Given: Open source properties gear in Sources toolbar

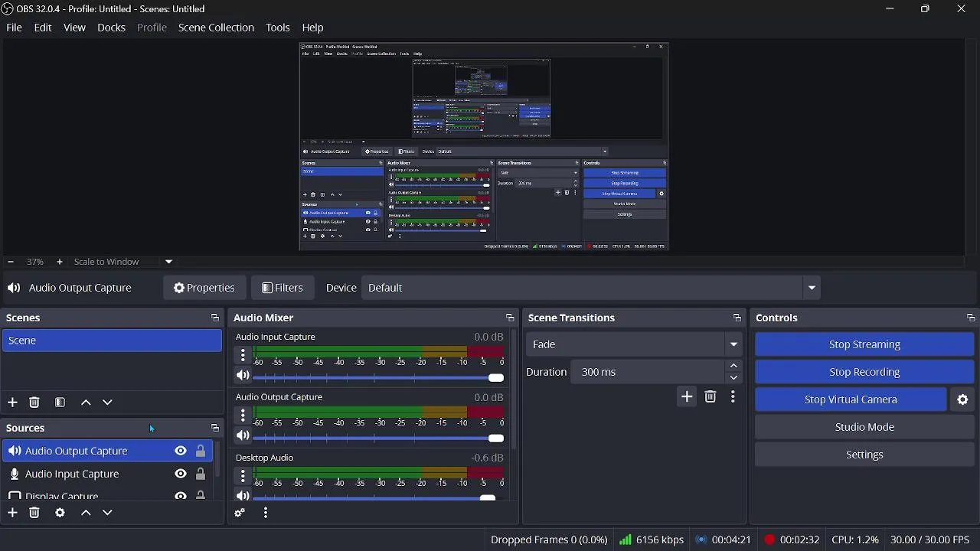Looking at the screenshot, I should (x=60, y=513).
